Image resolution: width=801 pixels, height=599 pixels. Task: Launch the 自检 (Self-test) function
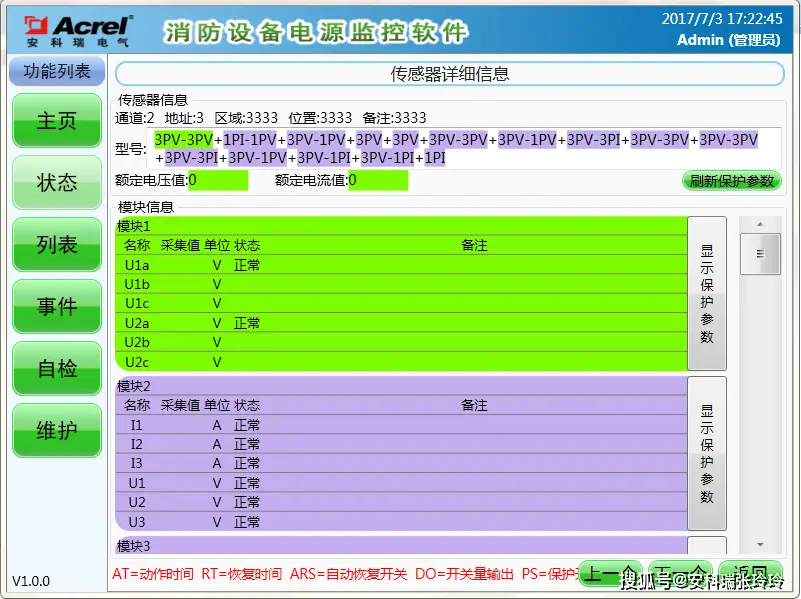click(56, 369)
